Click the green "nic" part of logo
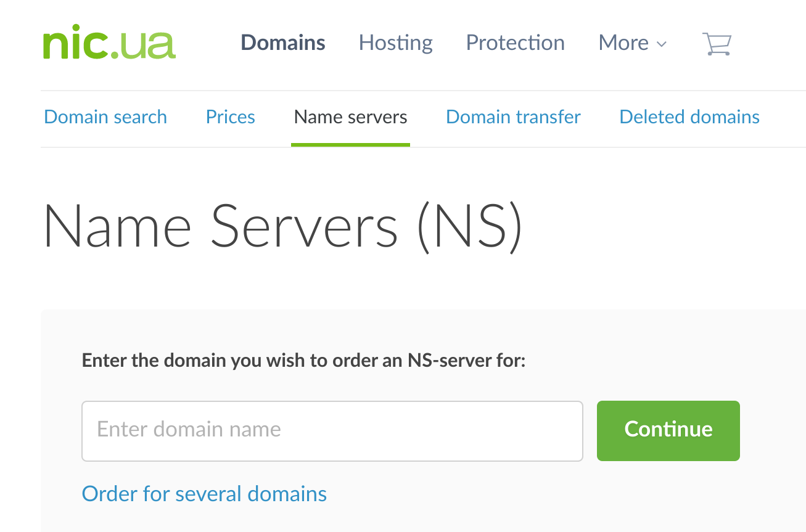The image size is (806, 532). (x=76, y=44)
